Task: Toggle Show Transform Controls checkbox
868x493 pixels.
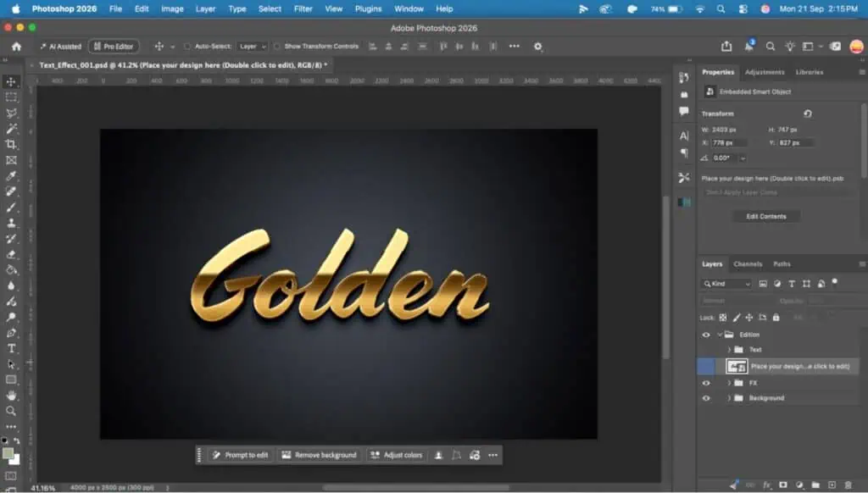Action: [x=277, y=47]
